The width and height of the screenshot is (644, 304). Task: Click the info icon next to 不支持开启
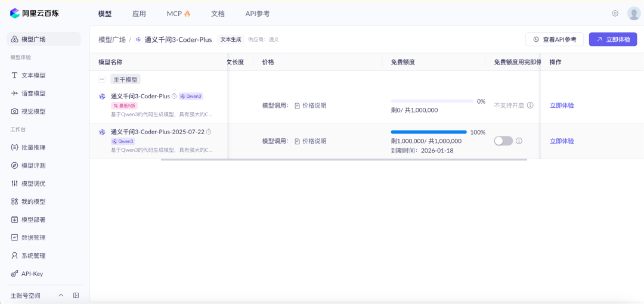coord(530,105)
